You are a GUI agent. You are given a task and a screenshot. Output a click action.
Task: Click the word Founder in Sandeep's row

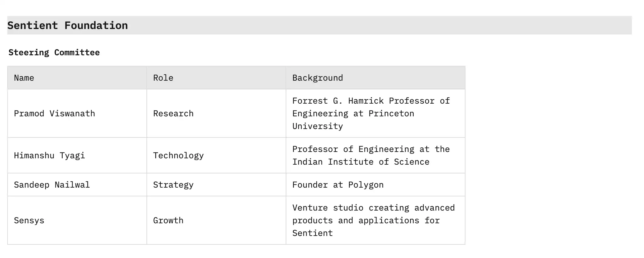pyautogui.click(x=310, y=185)
